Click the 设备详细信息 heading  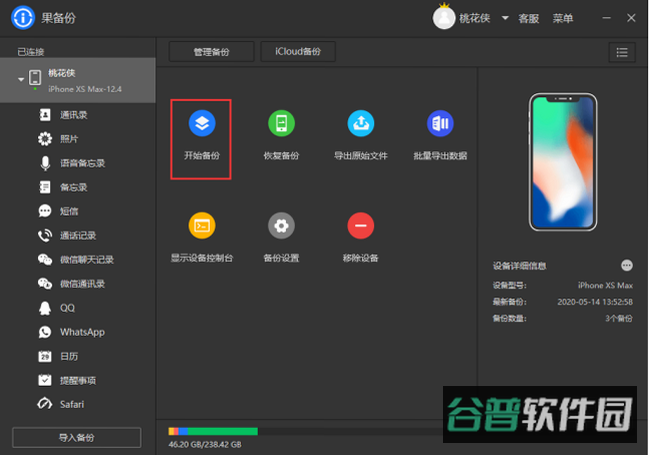click(x=519, y=266)
